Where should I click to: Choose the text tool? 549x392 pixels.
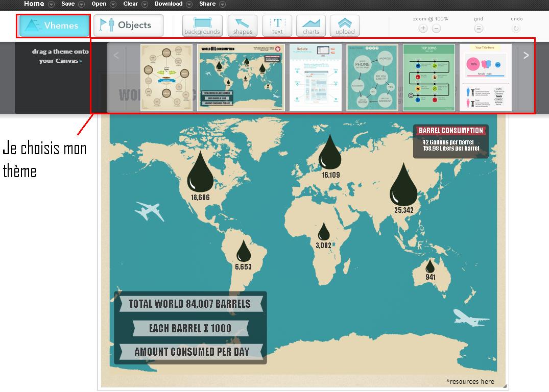277,26
